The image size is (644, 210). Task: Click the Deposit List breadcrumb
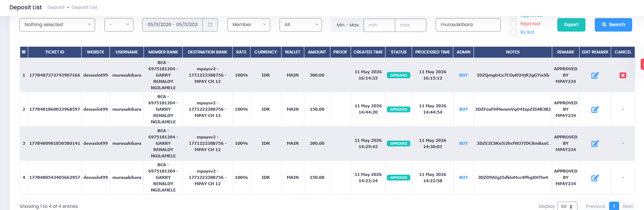point(85,8)
